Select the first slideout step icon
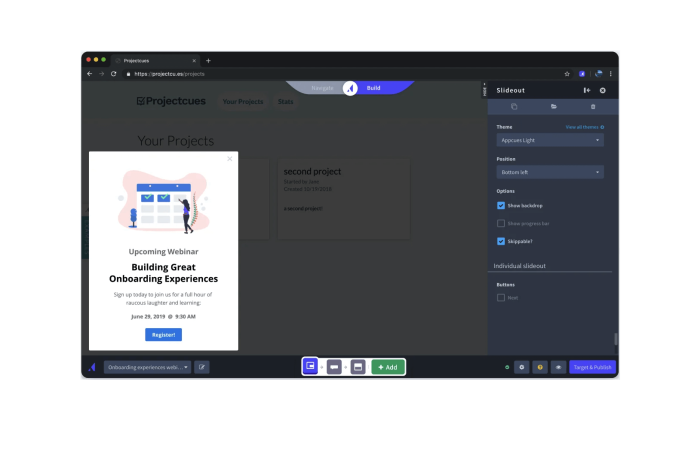The height and width of the screenshot is (451, 700). coord(310,367)
